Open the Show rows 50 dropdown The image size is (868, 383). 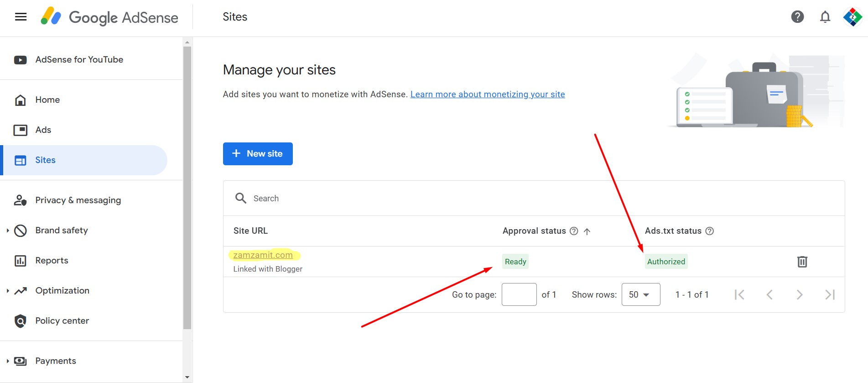pos(640,294)
